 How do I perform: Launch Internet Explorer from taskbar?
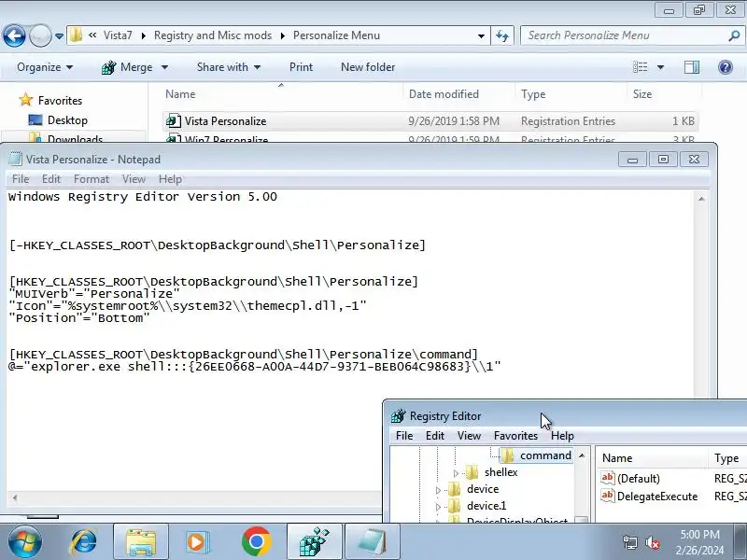pyautogui.click(x=84, y=542)
